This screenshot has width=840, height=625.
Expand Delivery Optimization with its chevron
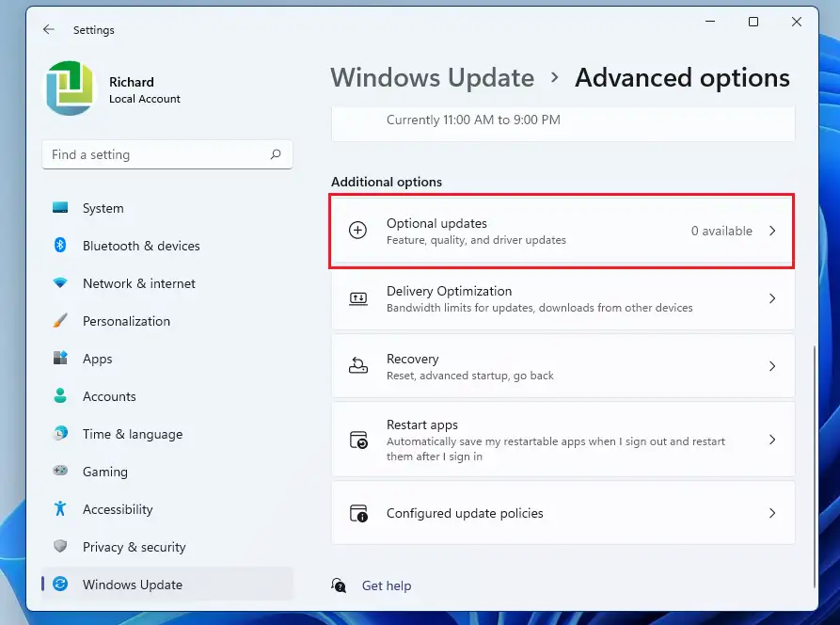(x=772, y=298)
